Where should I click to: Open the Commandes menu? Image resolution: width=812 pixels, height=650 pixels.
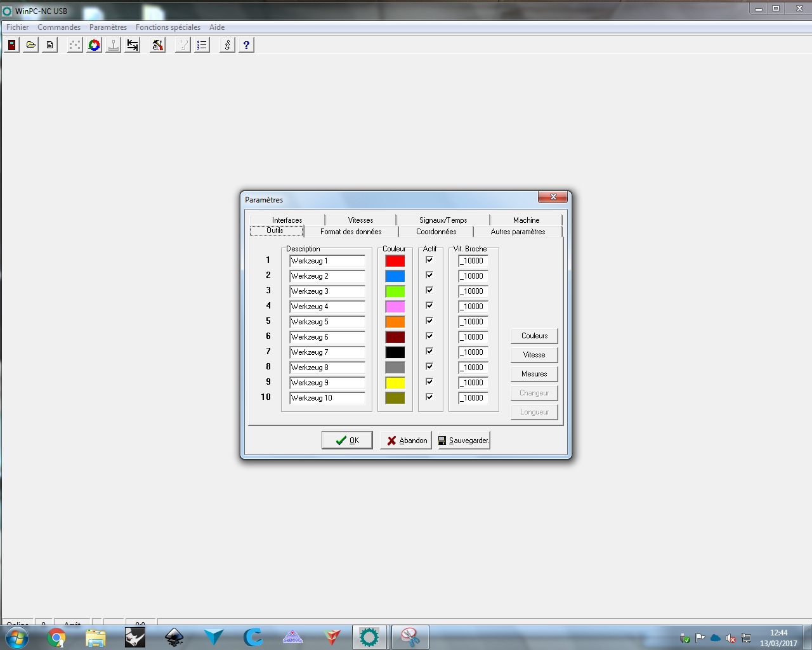click(59, 27)
